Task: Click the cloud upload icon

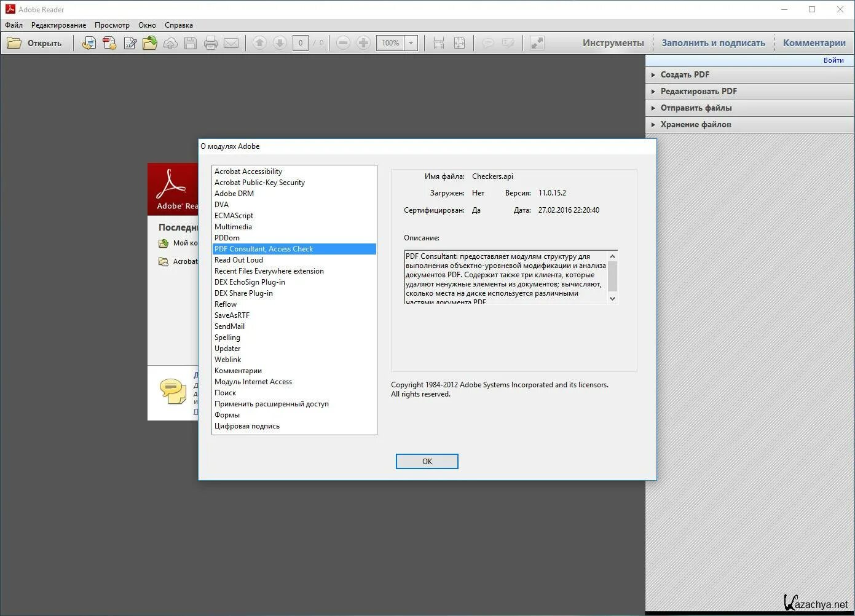Action: click(170, 43)
